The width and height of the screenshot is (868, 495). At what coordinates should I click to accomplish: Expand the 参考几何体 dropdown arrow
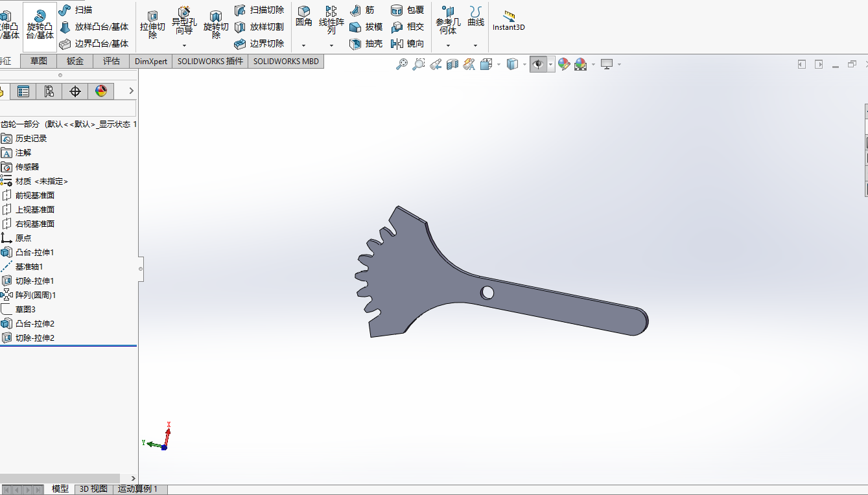[x=448, y=45]
